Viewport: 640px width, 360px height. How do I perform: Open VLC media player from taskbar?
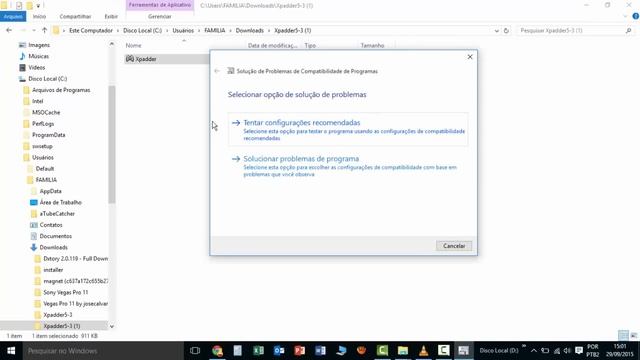point(423,351)
